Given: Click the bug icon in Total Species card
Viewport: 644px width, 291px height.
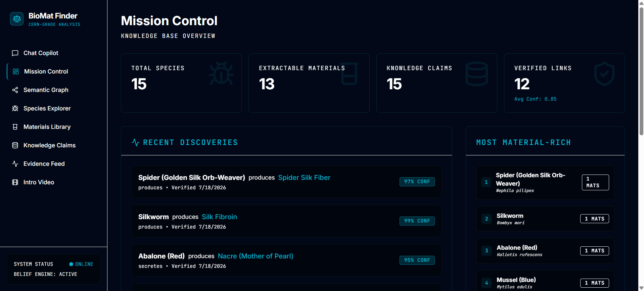Looking at the screenshot, I should 221,74.
